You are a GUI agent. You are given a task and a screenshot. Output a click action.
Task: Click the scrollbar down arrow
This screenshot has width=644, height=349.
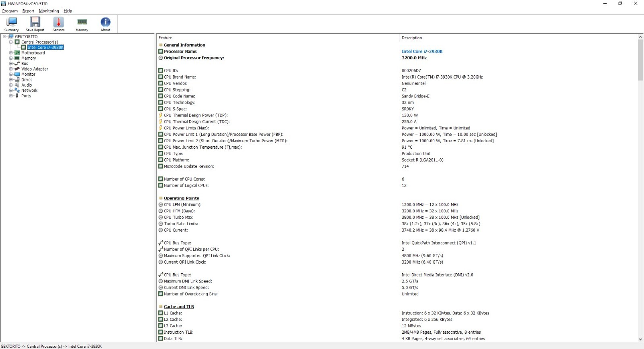640,339
